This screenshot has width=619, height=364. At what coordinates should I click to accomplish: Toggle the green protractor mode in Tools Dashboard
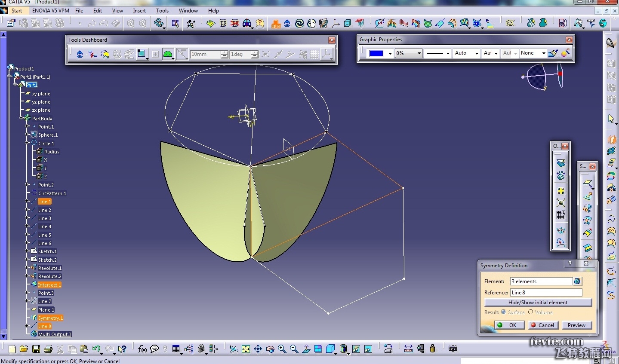coord(168,54)
